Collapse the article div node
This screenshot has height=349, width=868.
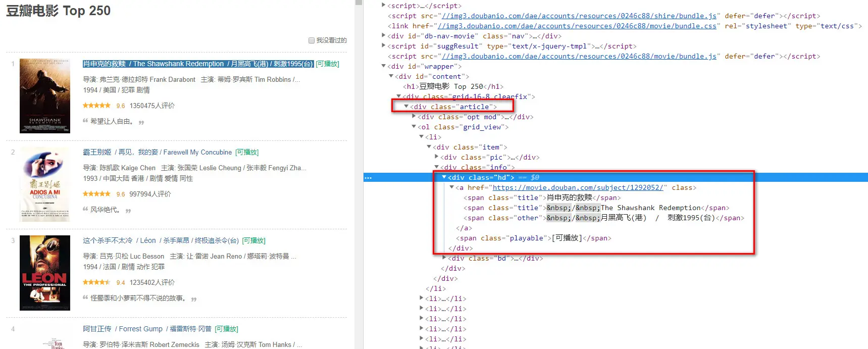point(406,107)
